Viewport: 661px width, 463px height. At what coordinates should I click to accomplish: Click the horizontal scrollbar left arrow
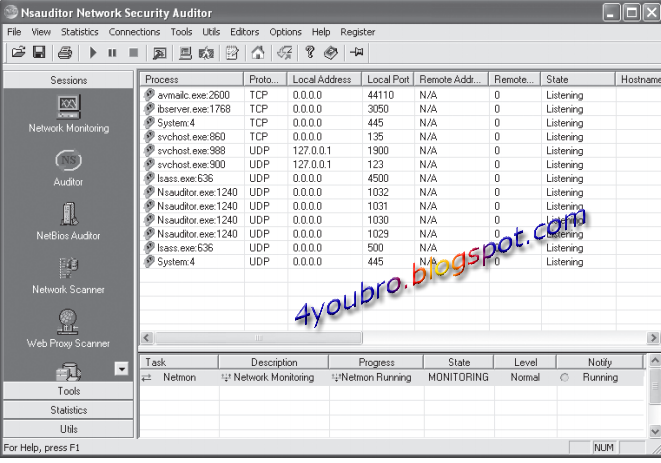tap(147, 338)
